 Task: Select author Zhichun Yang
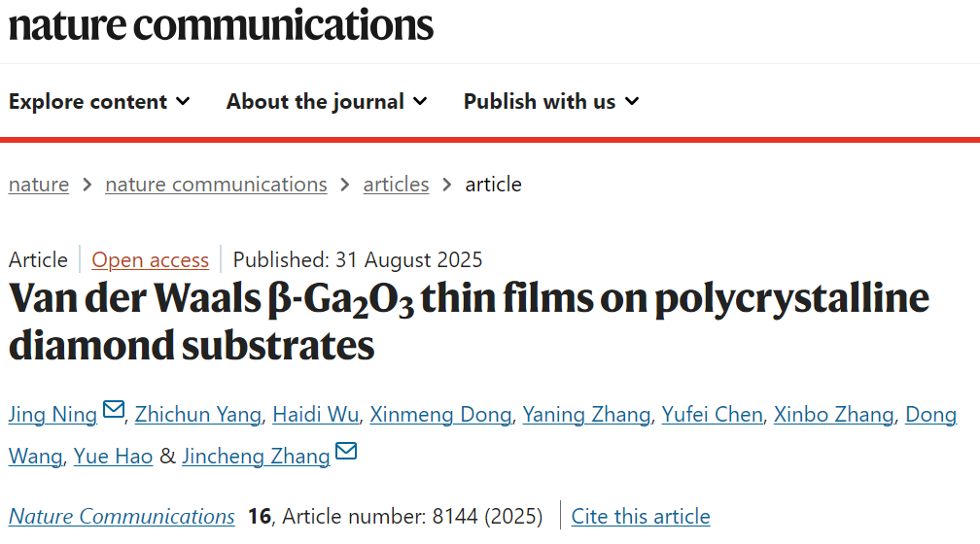click(198, 415)
